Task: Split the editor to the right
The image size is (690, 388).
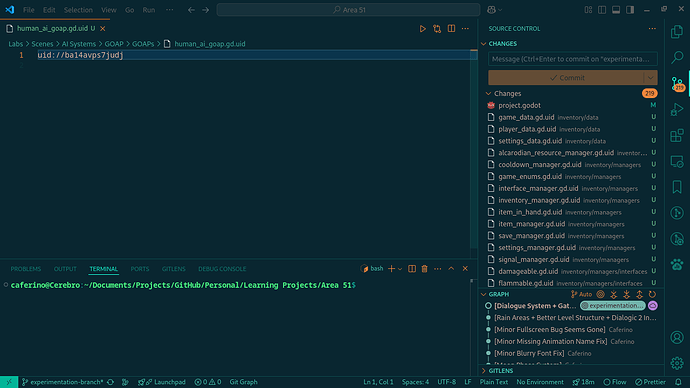Action: tap(451, 29)
